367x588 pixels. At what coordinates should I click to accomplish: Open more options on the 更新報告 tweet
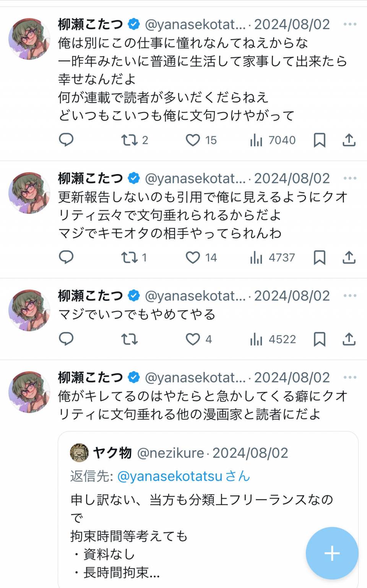(350, 178)
